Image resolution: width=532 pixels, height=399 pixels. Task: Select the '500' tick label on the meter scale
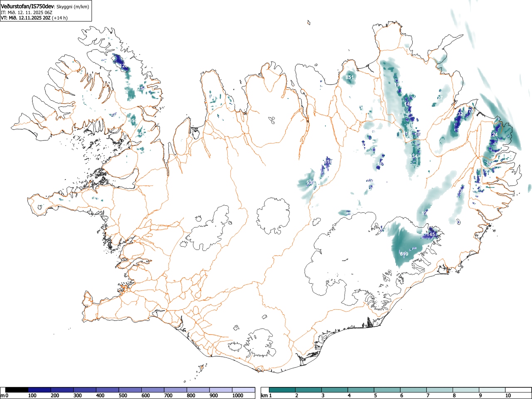[x=123, y=396]
